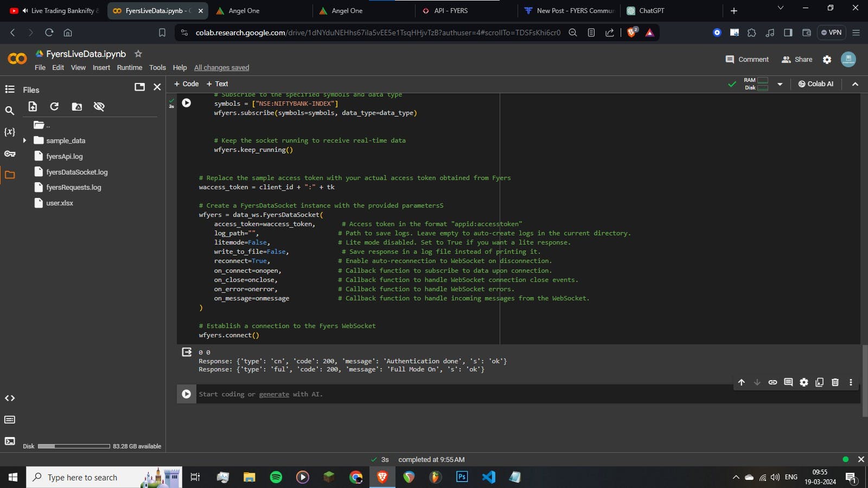Viewport: 868px width, 488px height.
Task: Click the Mount Drive folder icon
Action: (77, 107)
